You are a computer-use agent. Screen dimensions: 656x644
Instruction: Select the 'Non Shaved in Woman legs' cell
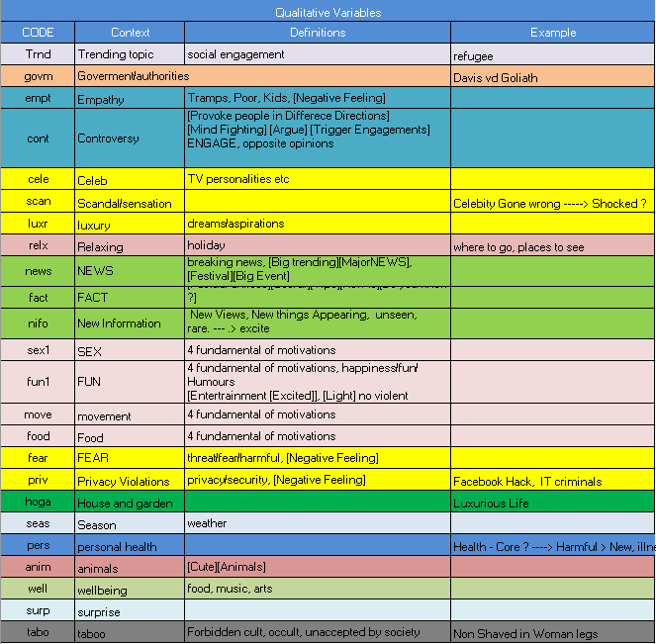[552, 633]
